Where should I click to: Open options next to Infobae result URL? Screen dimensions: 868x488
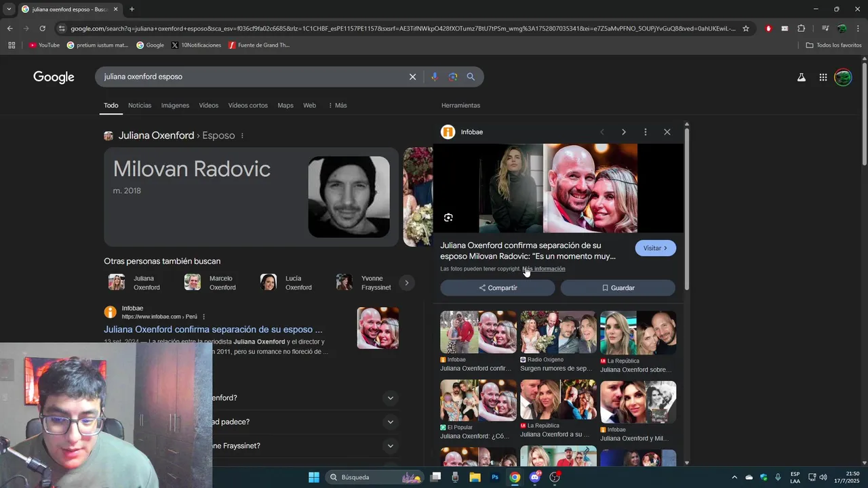(203, 317)
